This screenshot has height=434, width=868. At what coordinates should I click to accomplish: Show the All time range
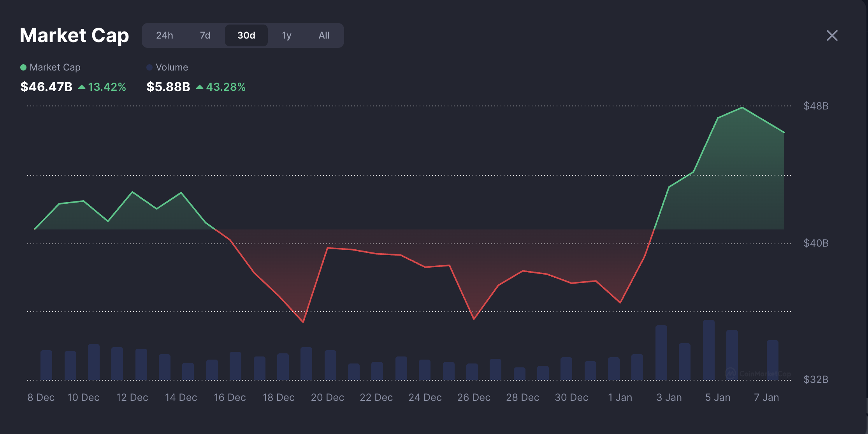coord(324,35)
